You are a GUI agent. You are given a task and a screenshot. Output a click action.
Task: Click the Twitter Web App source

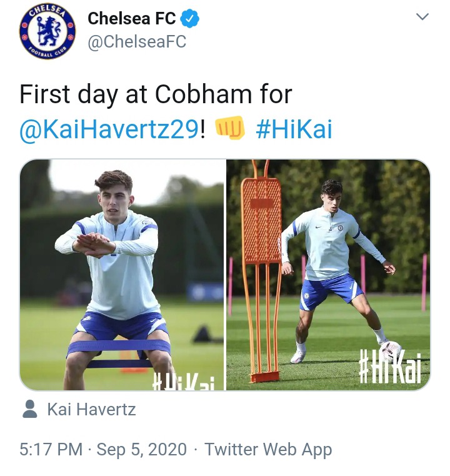point(268,449)
